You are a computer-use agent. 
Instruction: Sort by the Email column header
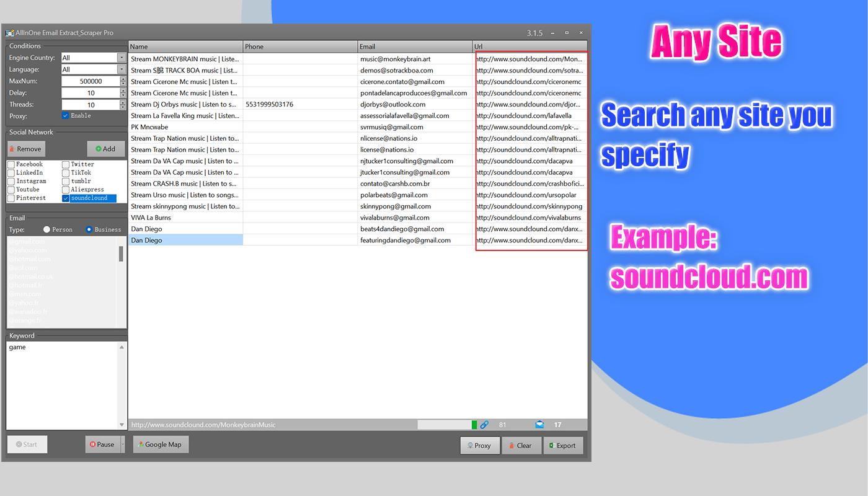pos(415,46)
